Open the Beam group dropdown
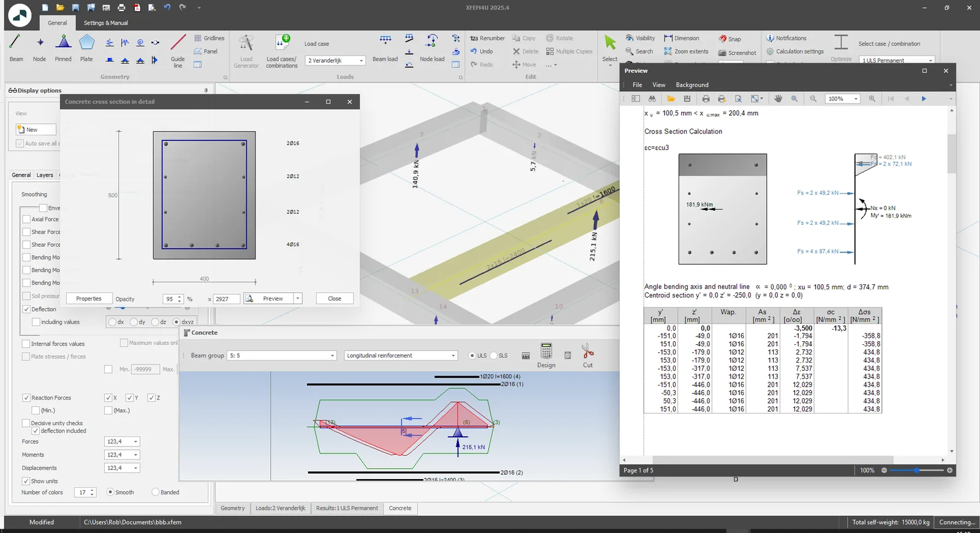This screenshot has height=533, width=980. (282, 355)
